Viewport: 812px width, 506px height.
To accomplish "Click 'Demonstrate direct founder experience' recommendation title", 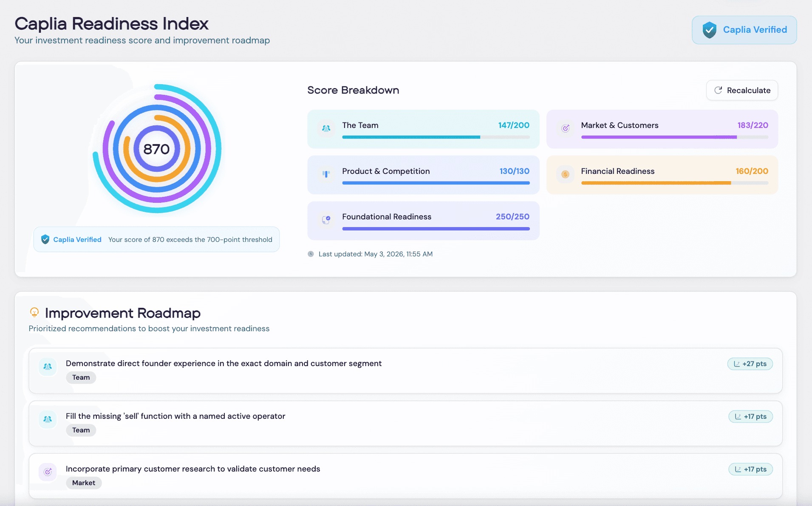I will pyautogui.click(x=224, y=364).
